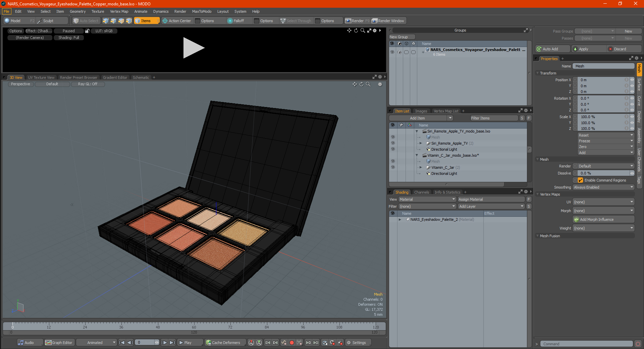Expand Siri_Remote_Apple_TV tree item
The width and height of the screenshot is (644, 349).
[421, 143]
